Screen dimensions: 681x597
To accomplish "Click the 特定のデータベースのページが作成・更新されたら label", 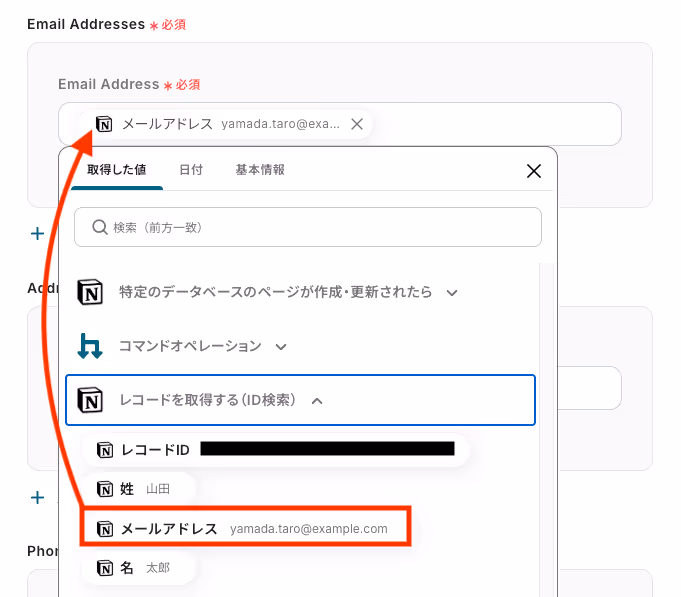I will pos(275,292).
